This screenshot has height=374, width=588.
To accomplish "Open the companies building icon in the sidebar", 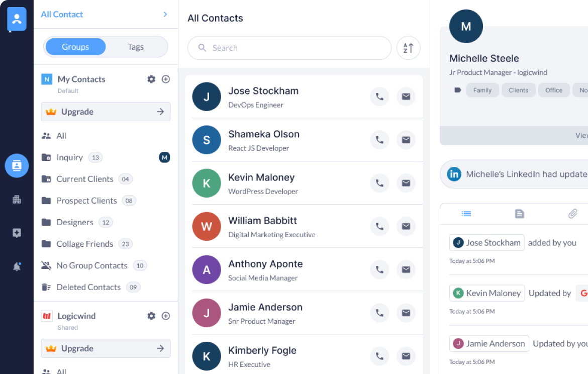I will [17, 200].
